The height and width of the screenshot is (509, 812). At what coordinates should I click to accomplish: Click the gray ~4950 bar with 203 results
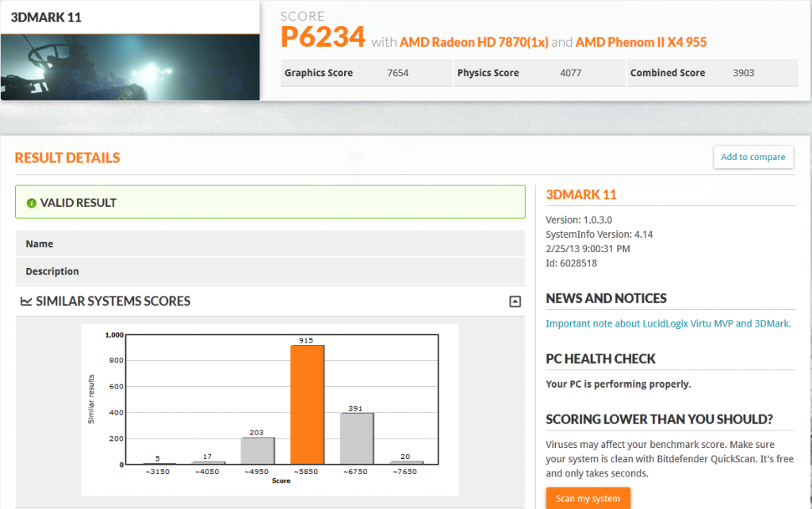[x=258, y=450]
